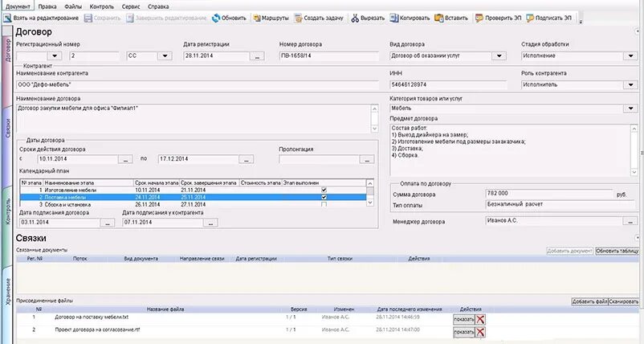Image resolution: width=644 pixels, height=344 pixels.
Task: Open date picker for contract end date 17.12.2014
Action: 246,159
